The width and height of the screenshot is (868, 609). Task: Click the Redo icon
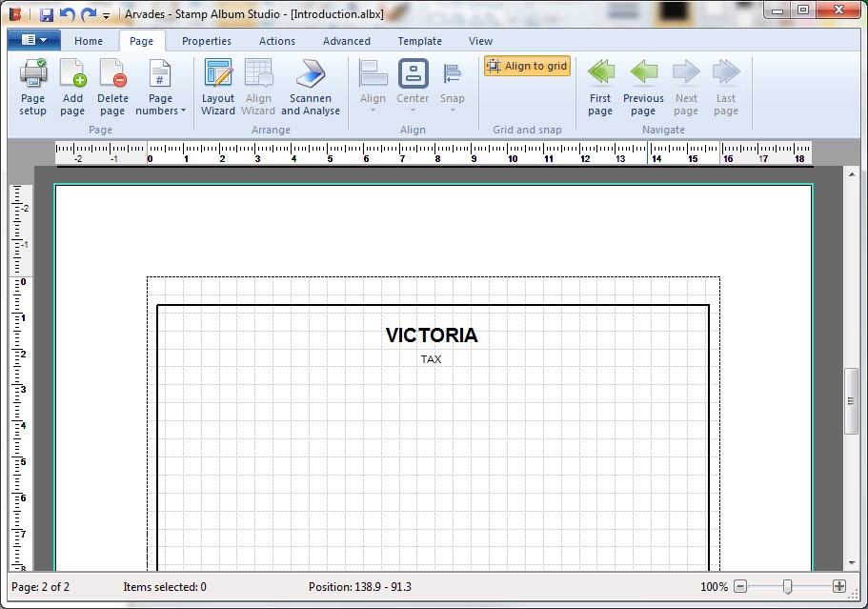click(89, 14)
